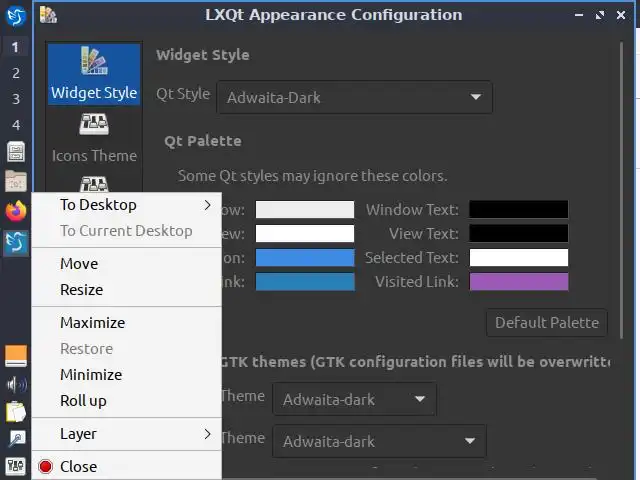640x480 pixels.
Task: Click the file cabinet panel icon
Action: point(16,152)
